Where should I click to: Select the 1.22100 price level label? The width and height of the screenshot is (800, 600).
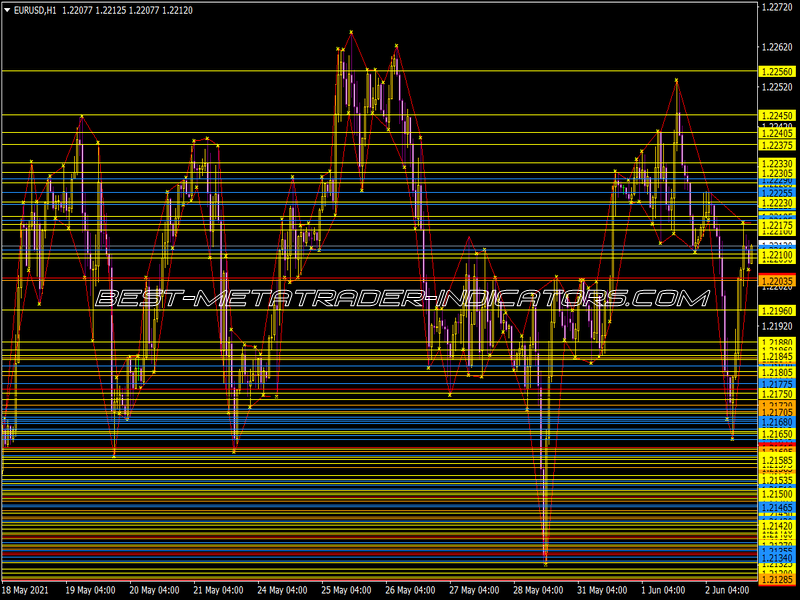coord(777,255)
